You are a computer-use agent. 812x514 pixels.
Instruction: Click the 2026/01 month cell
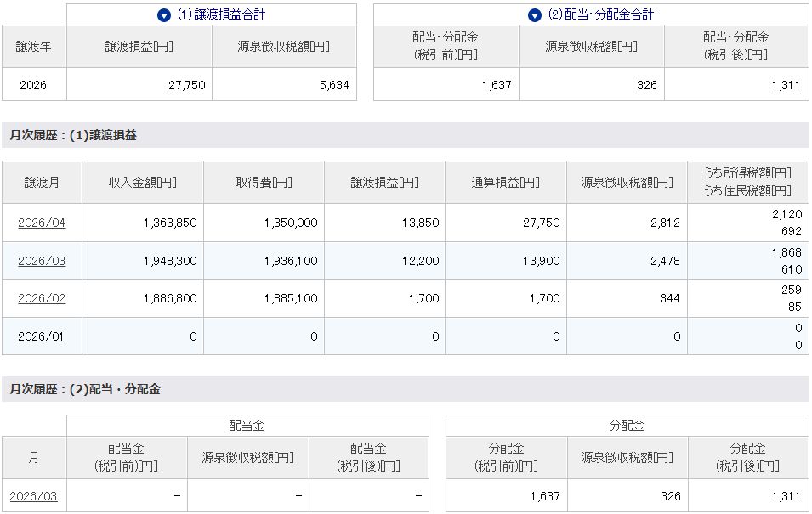(42, 336)
